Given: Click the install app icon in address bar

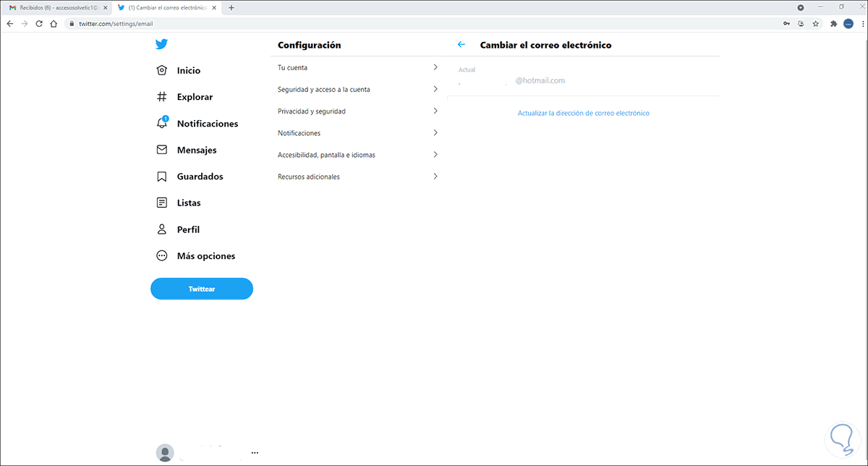Looking at the screenshot, I should [801, 23].
